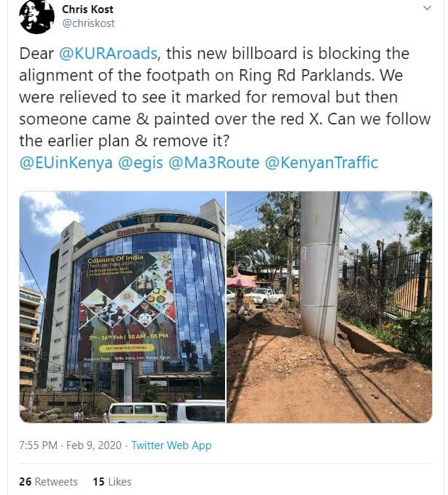The image size is (448, 495).
Task: Click the Twitter Web App source link
Action: pyautogui.click(x=171, y=445)
